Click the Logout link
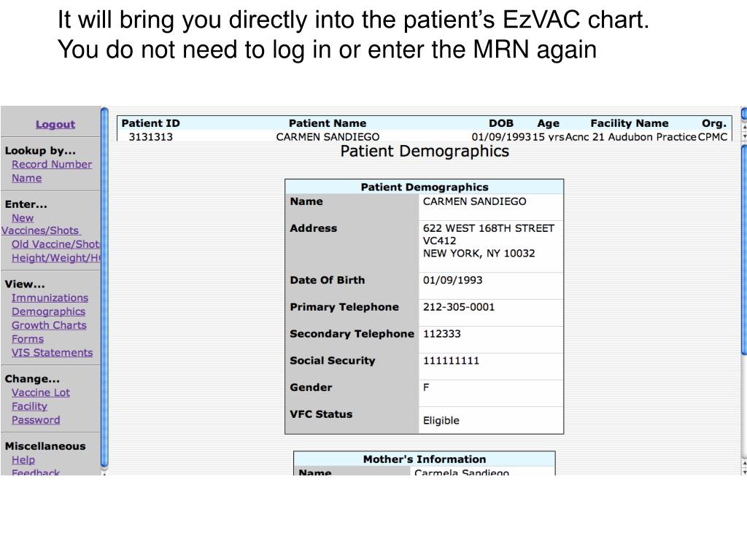Viewport: 747px width, 560px height. [x=55, y=125]
